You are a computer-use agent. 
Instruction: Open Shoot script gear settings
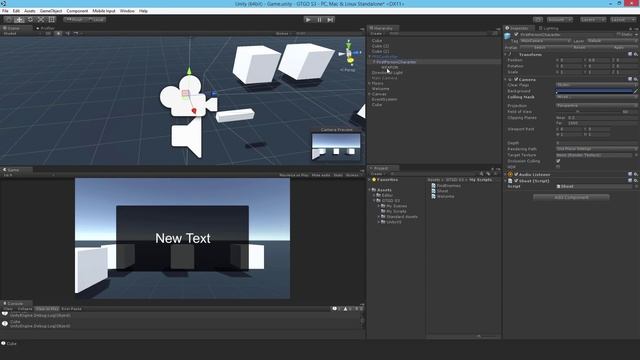tap(636, 180)
